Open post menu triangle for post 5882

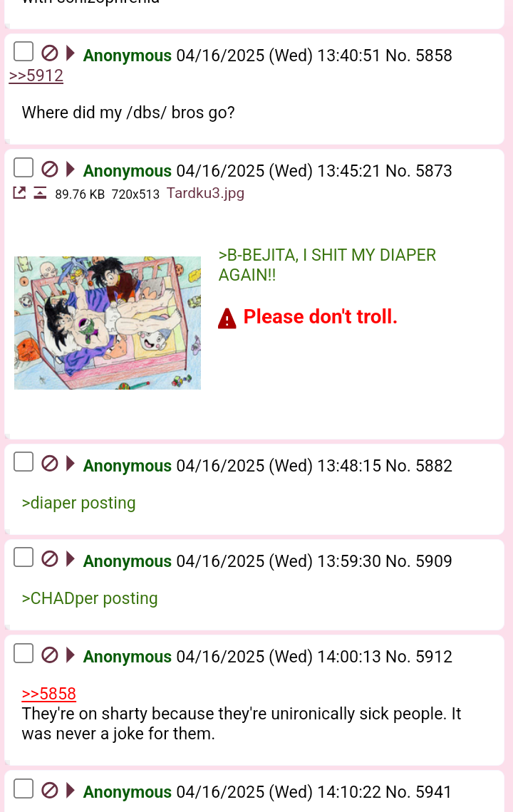coord(71,464)
